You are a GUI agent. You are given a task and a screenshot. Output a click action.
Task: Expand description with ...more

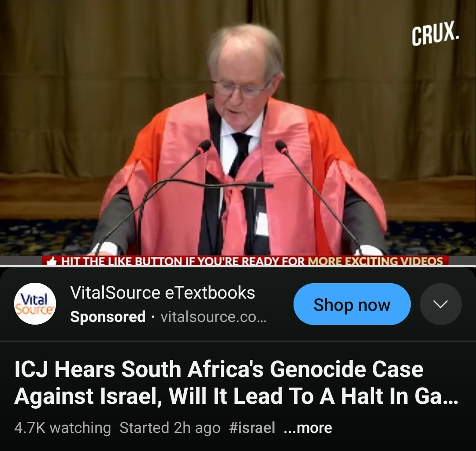coord(308,428)
